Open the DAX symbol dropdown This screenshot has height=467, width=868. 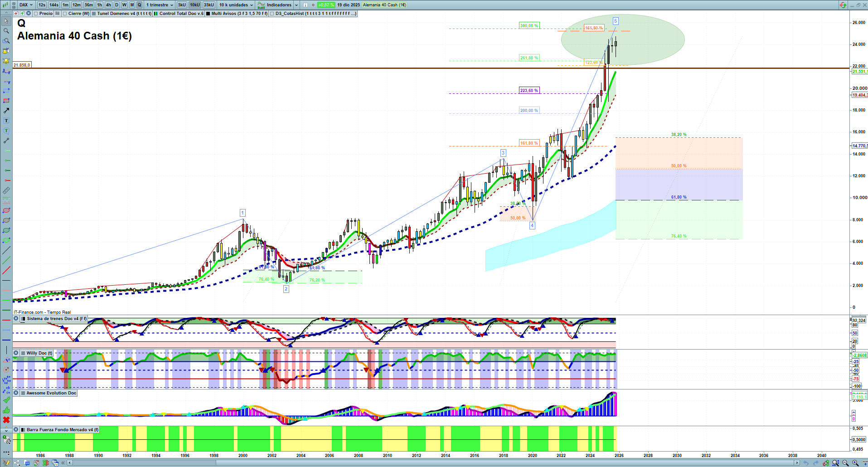tap(26, 5)
